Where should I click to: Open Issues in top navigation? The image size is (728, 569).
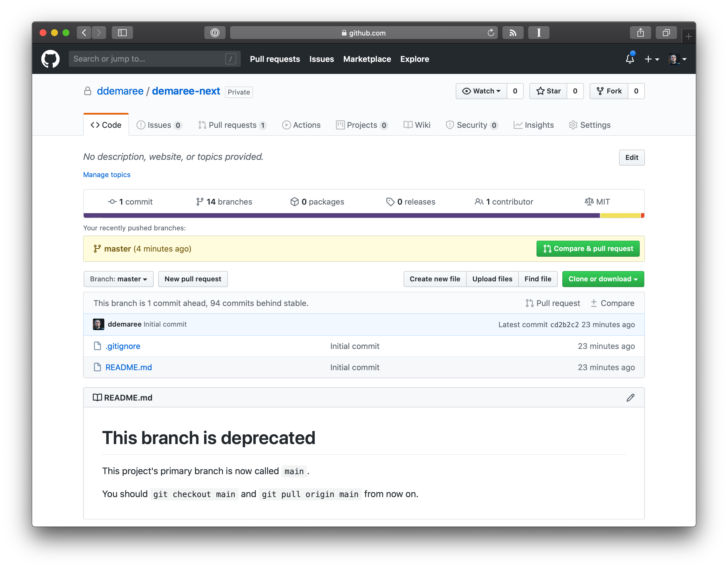point(321,59)
